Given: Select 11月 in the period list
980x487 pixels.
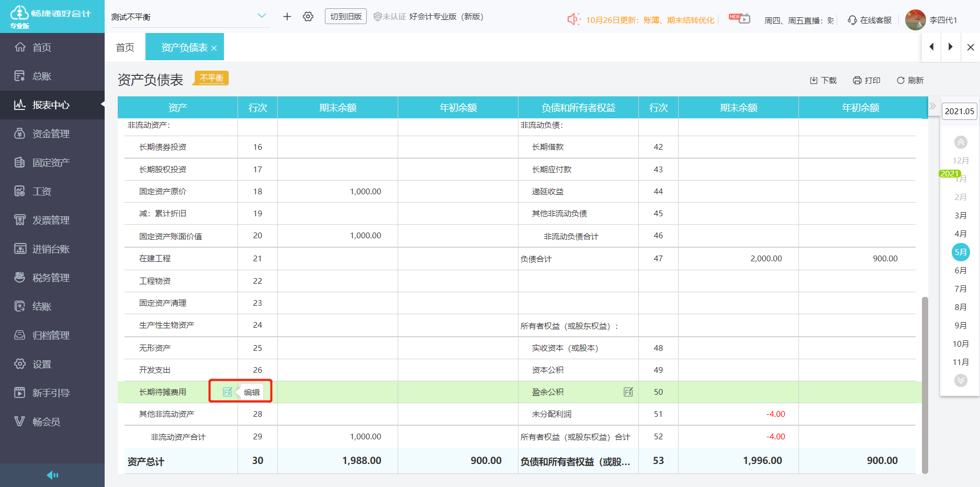Looking at the screenshot, I should 961,362.
